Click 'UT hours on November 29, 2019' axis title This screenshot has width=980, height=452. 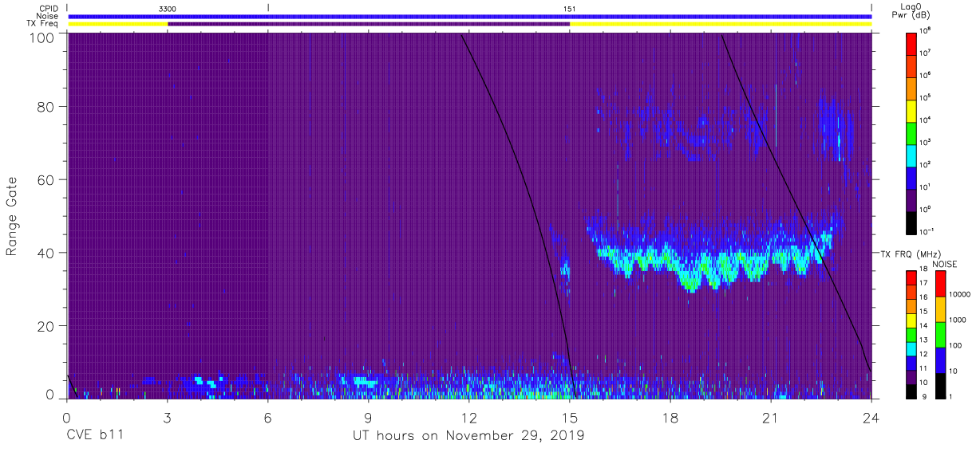point(469,436)
